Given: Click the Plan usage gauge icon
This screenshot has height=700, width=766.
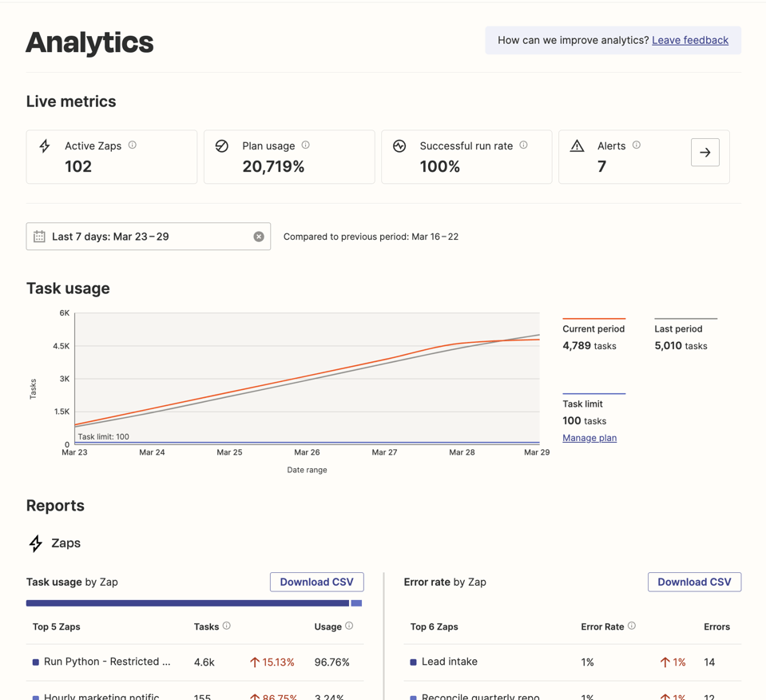Looking at the screenshot, I should (222, 146).
